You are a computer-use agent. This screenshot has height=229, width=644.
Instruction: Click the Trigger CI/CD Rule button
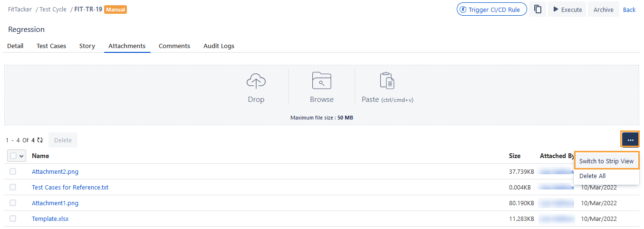pyautogui.click(x=492, y=10)
